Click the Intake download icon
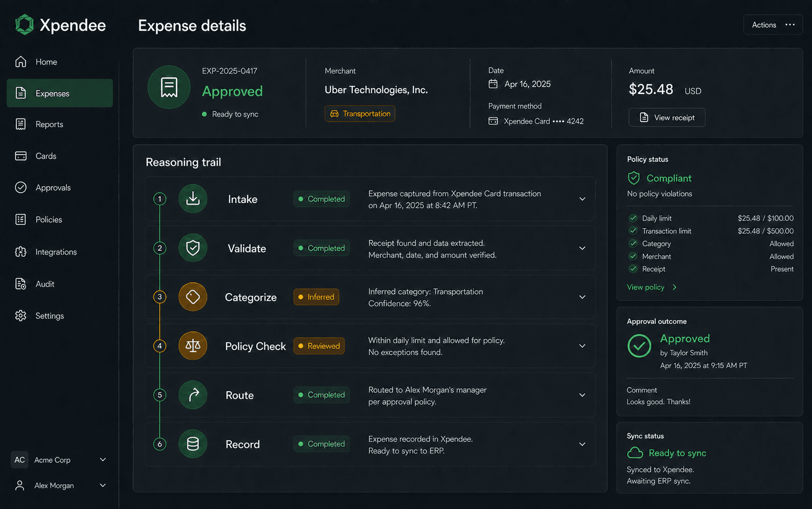The image size is (812, 509). (x=193, y=198)
